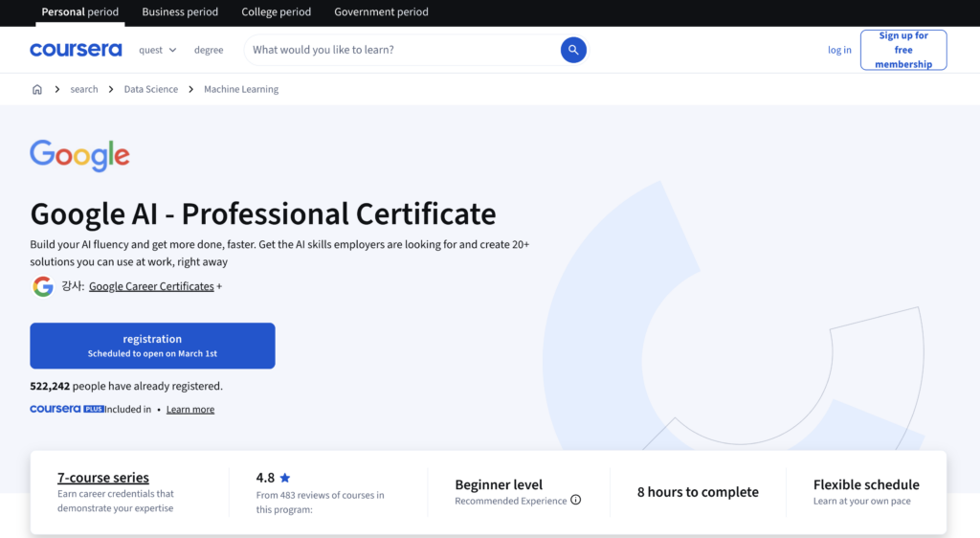Screen dimensions: 980x538
Task: Click the 'Flexible schedule' text
Action: (866, 484)
